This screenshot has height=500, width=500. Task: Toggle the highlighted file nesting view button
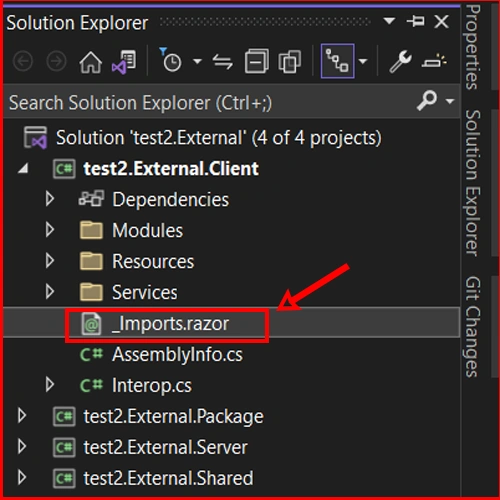pyautogui.click(x=337, y=61)
